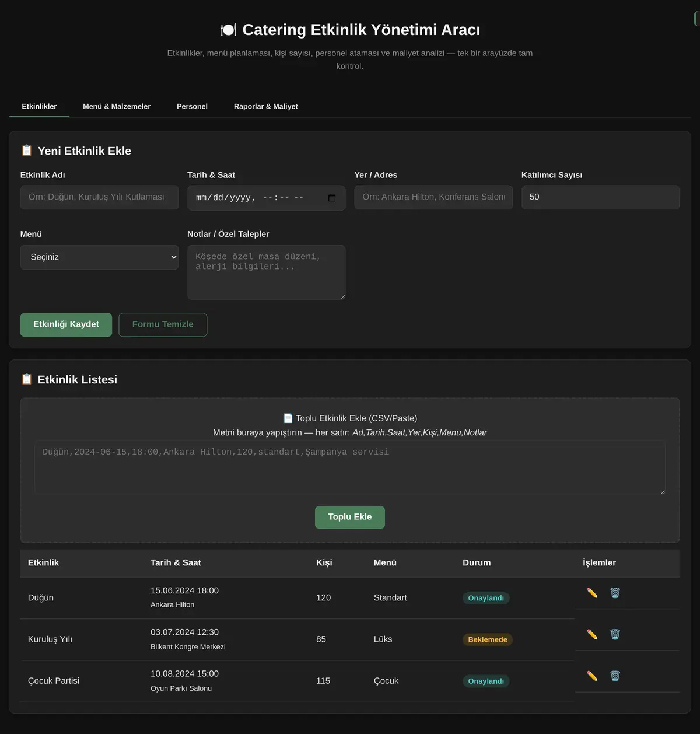Click the Çocuk Partisi event name
The height and width of the screenshot is (734, 700).
[x=54, y=681]
